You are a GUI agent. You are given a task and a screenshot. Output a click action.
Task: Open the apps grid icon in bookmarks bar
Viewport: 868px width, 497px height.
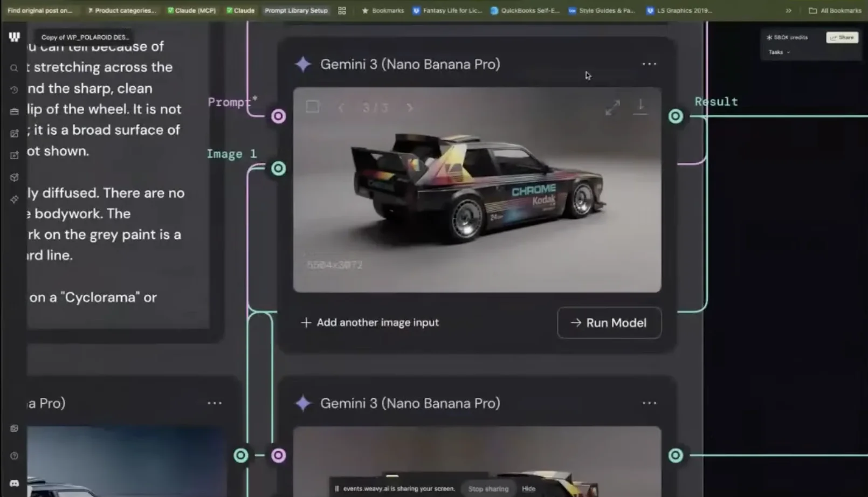(x=342, y=10)
